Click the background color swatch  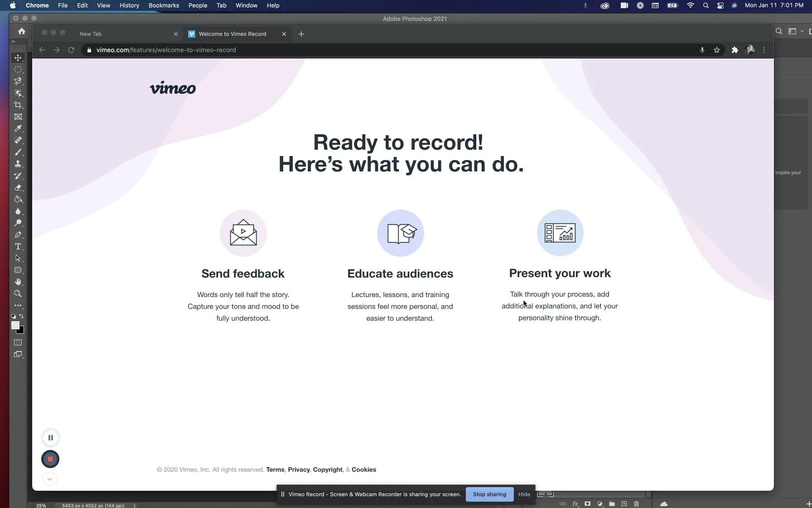click(x=21, y=331)
